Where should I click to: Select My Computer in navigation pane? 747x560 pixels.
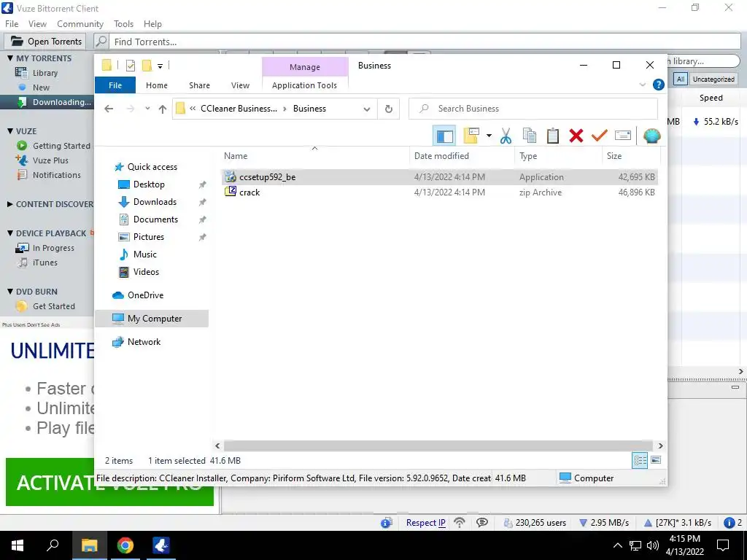(x=152, y=319)
